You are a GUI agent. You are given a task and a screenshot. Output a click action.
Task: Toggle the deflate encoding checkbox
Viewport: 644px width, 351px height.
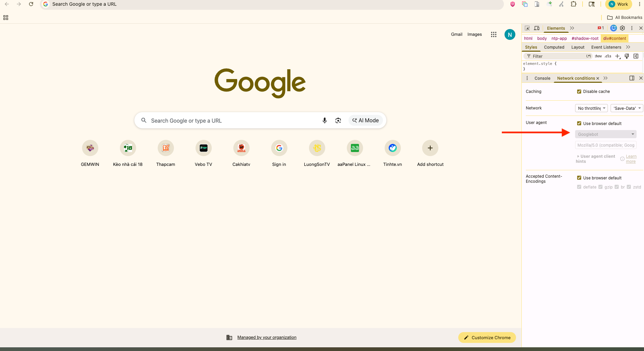tap(579, 187)
